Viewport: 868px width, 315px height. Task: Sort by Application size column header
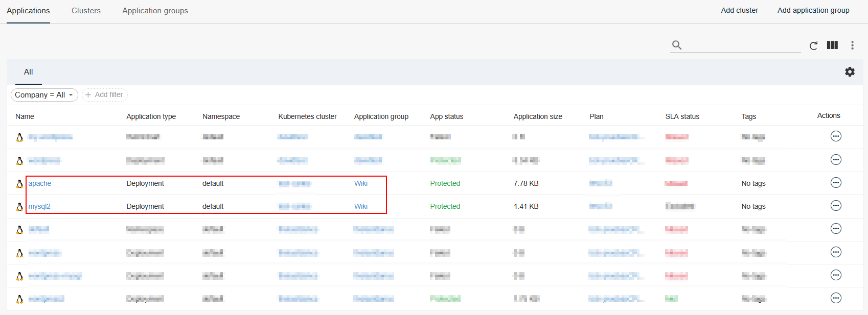coord(538,116)
